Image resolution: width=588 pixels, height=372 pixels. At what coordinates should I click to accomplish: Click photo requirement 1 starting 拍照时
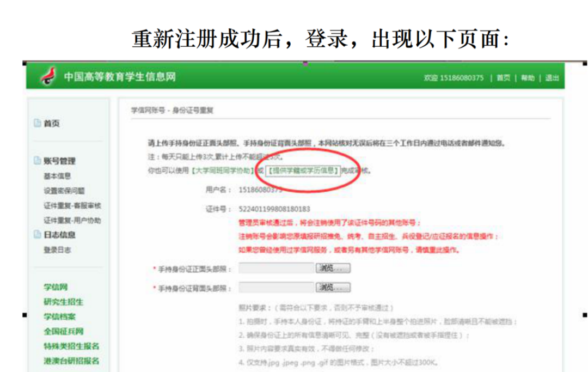pos(378,322)
